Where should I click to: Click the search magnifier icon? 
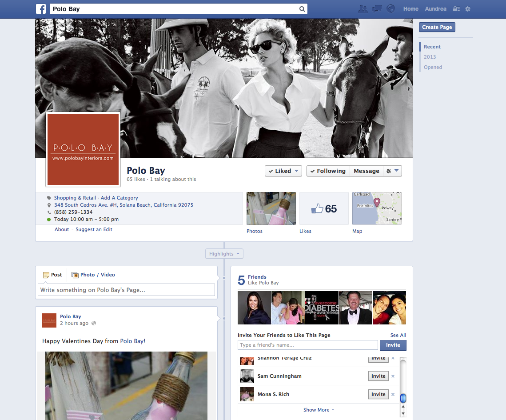302,9
